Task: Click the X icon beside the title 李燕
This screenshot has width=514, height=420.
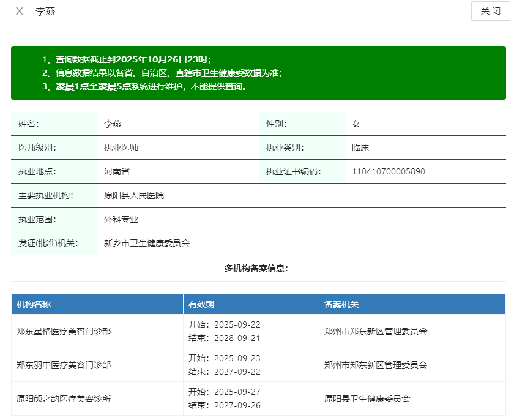Action: 20,11
